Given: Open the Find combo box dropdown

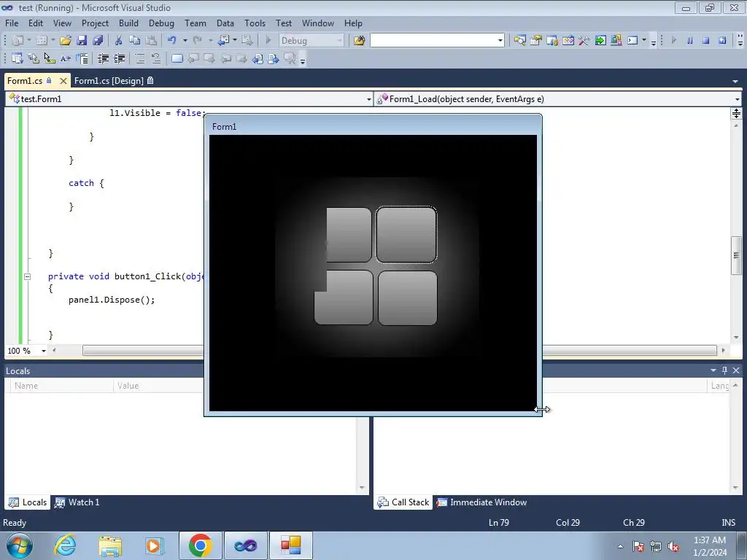Looking at the screenshot, I should [500, 41].
